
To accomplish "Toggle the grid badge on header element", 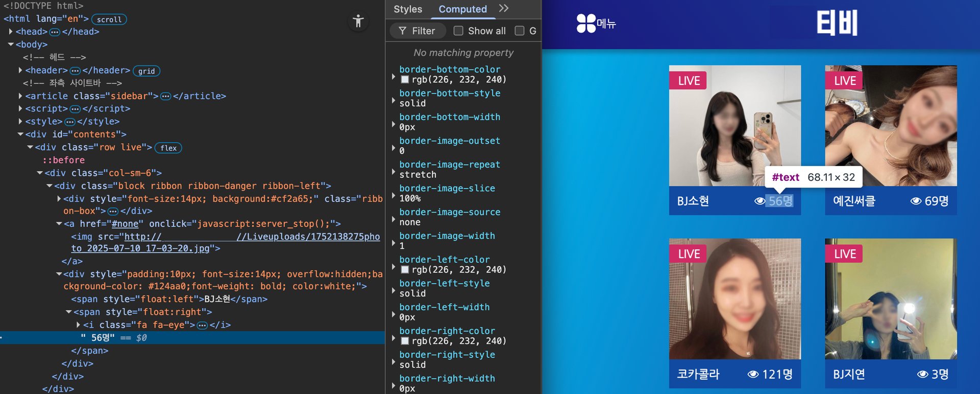I will coord(146,71).
